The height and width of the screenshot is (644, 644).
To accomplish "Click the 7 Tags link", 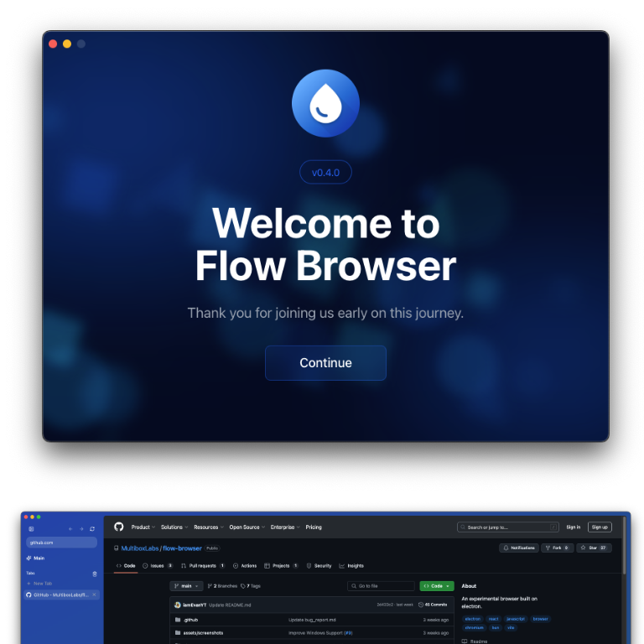I will click(x=251, y=585).
